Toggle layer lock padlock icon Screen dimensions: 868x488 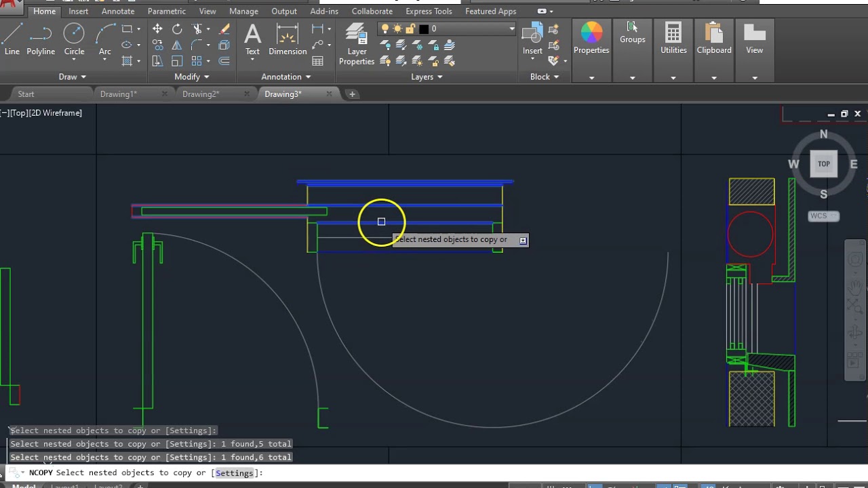(x=410, y=28)
